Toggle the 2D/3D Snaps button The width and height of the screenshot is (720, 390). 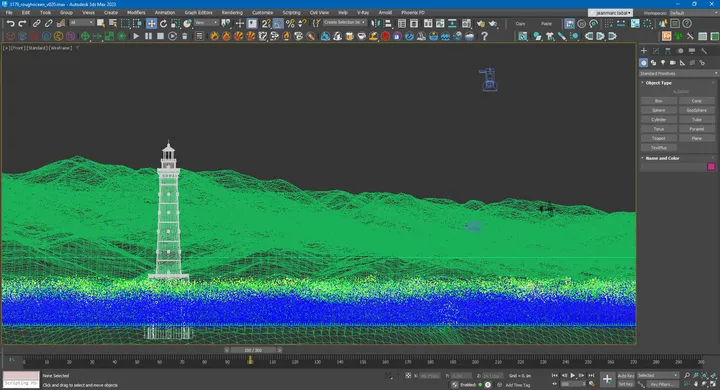tap(266, 23)
